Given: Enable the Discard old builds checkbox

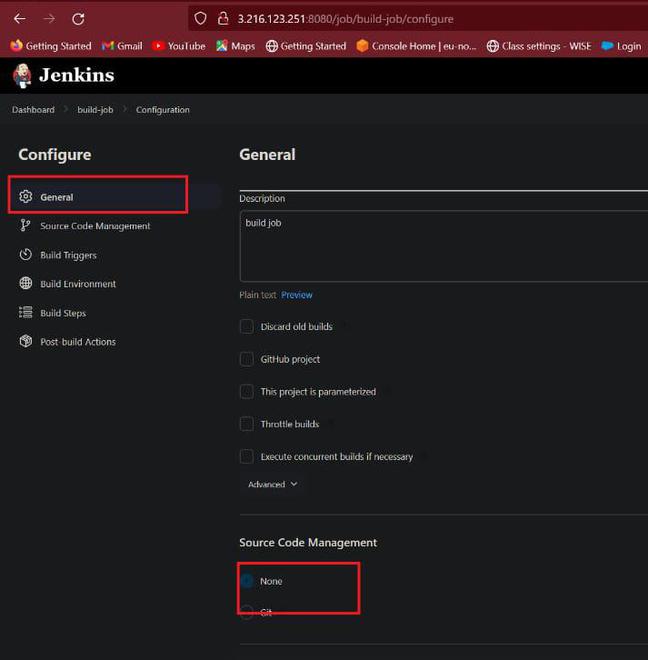Looking at the screenshot, I should pos(247,326).
